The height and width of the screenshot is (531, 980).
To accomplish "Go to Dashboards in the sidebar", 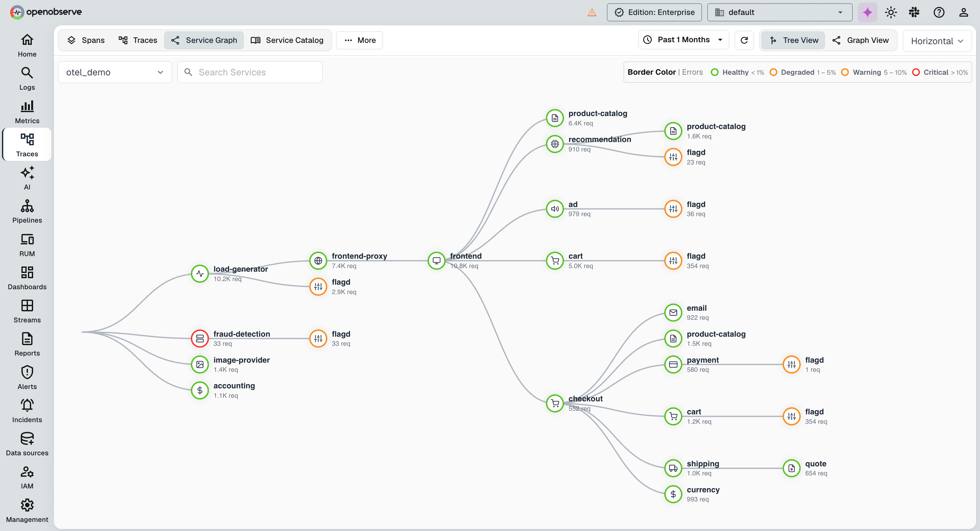I will coord(27,278).
